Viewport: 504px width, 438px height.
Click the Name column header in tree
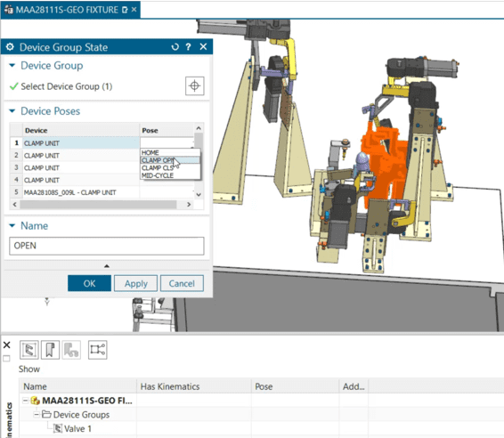click(x=78, y=386)
